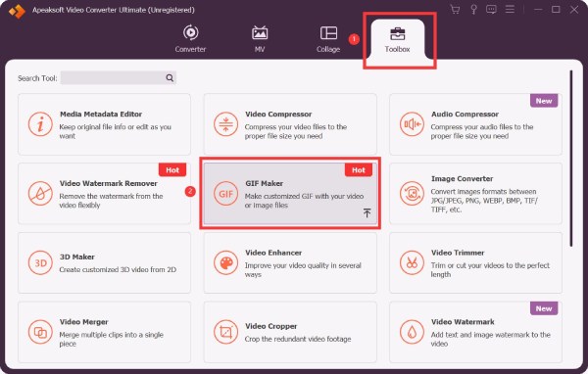Screen dimensions: 588x374
Task: Click the feedback message icon
Action: pos(491,10)
